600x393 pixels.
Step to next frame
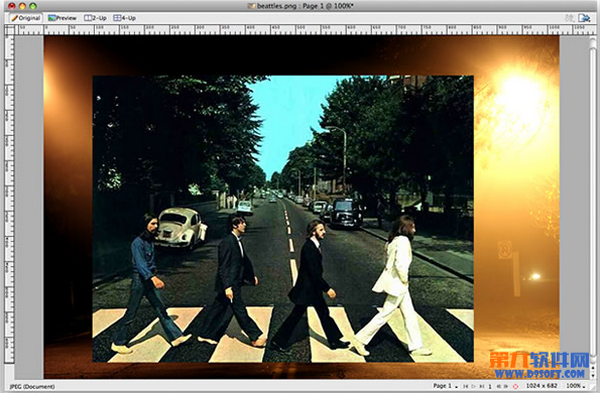point(506,386)
